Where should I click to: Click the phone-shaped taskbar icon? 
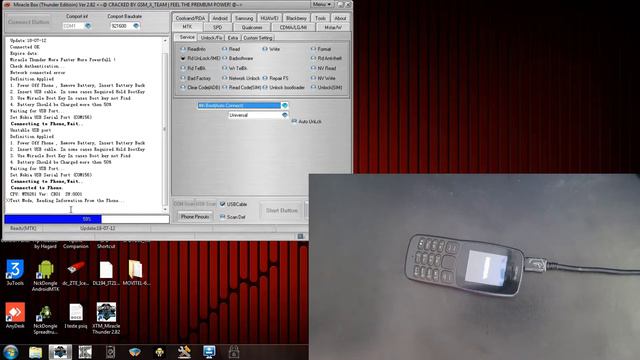pos(110,352)
